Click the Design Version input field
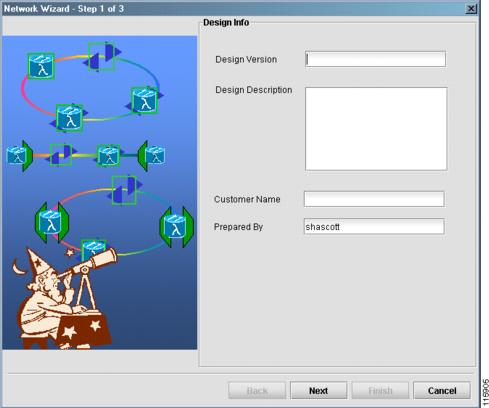The width and height of the screenshot is (489, 408). (x=375, y=59)
